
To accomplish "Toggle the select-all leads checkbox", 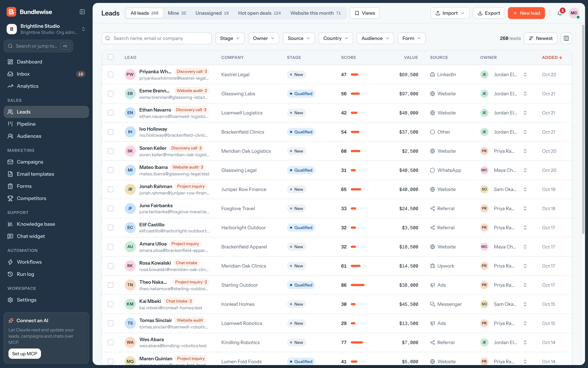I will (111, 57).
